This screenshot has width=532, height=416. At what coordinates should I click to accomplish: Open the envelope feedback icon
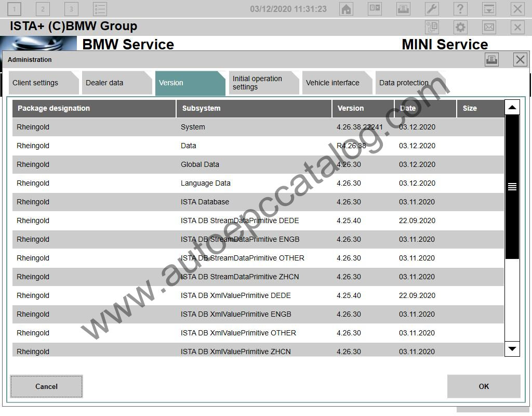click(x=489, y=27)
